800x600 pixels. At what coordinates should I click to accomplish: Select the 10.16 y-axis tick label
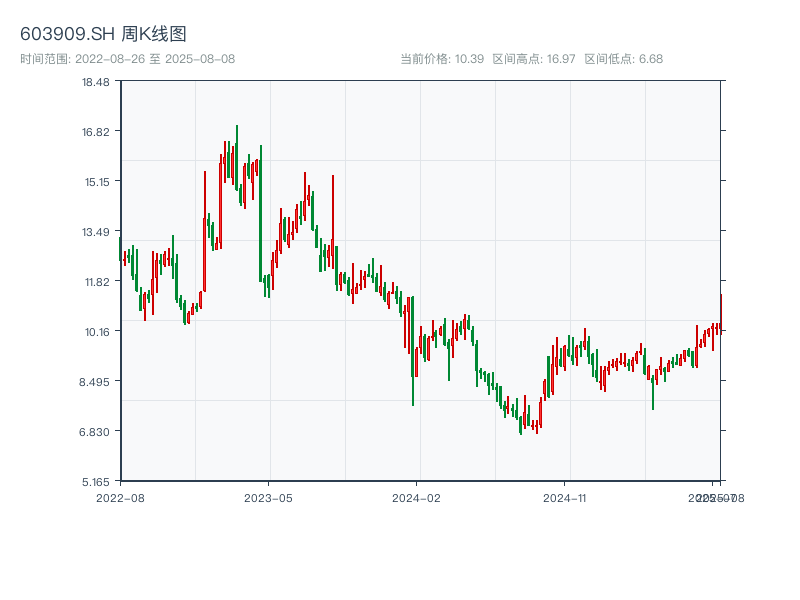pyautogui.click(x=96, y=331)
